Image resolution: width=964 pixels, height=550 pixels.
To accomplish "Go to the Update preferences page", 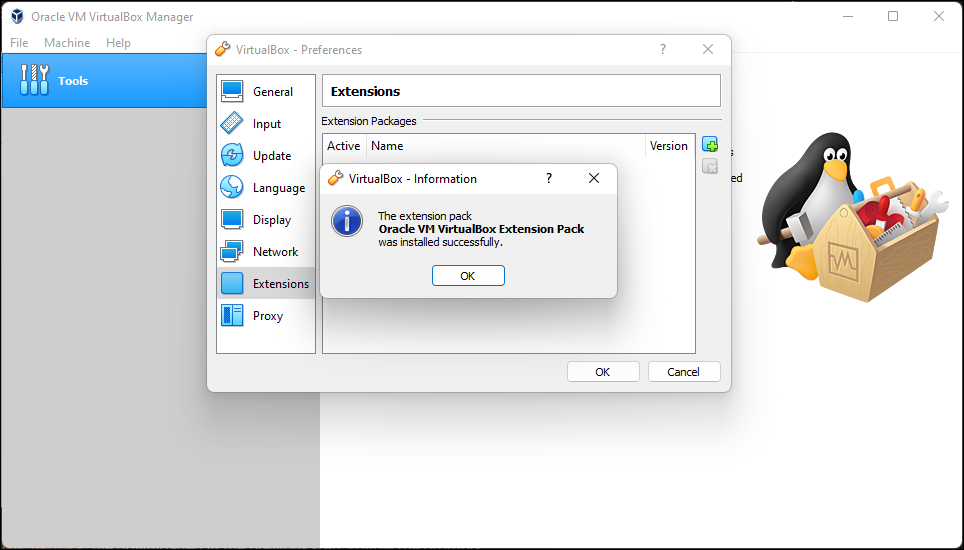I will (265, 156).
